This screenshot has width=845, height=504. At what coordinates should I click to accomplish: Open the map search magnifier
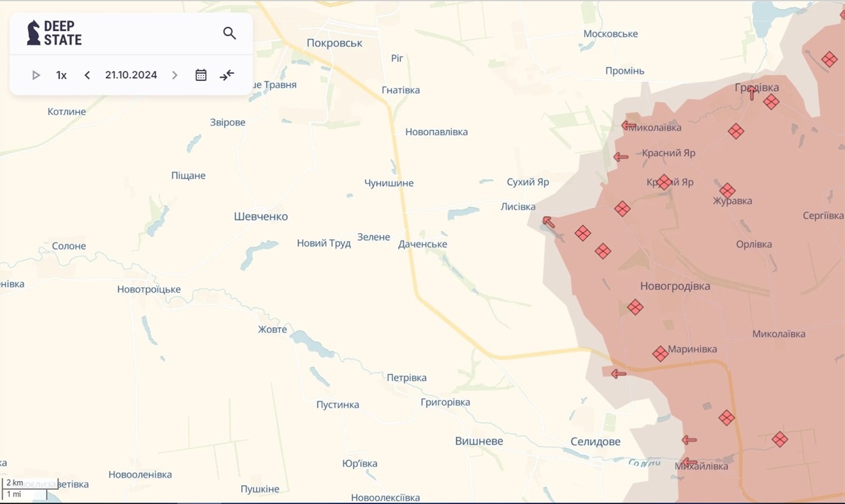pos(229,33)
